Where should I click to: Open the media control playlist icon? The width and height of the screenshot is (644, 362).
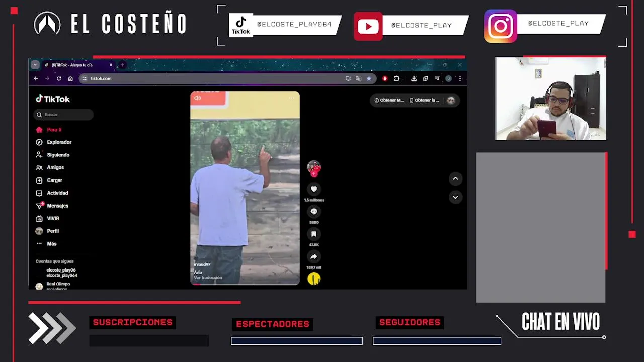click(437, 79)
